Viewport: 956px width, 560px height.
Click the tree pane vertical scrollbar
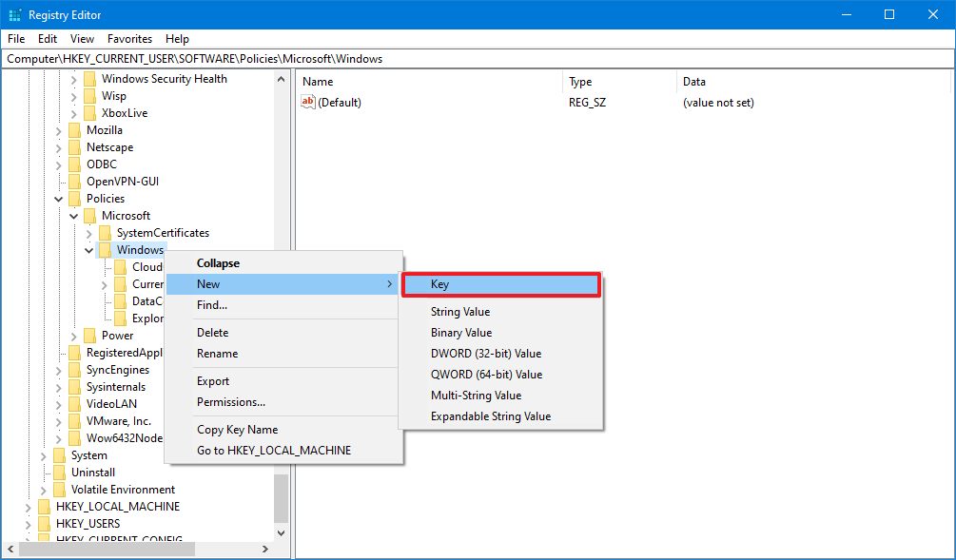point(282,285)
